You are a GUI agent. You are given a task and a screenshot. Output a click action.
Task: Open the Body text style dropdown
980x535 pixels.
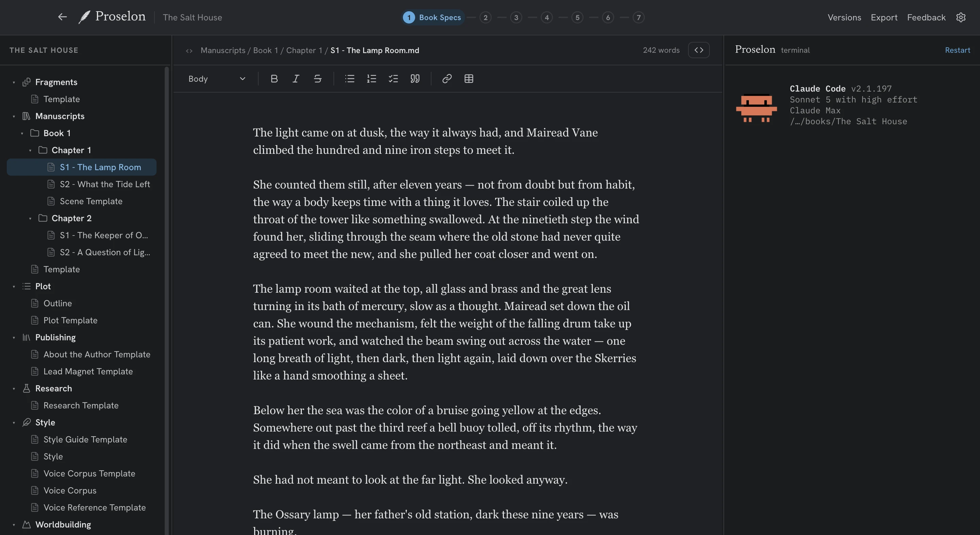(x=217, y=79)
